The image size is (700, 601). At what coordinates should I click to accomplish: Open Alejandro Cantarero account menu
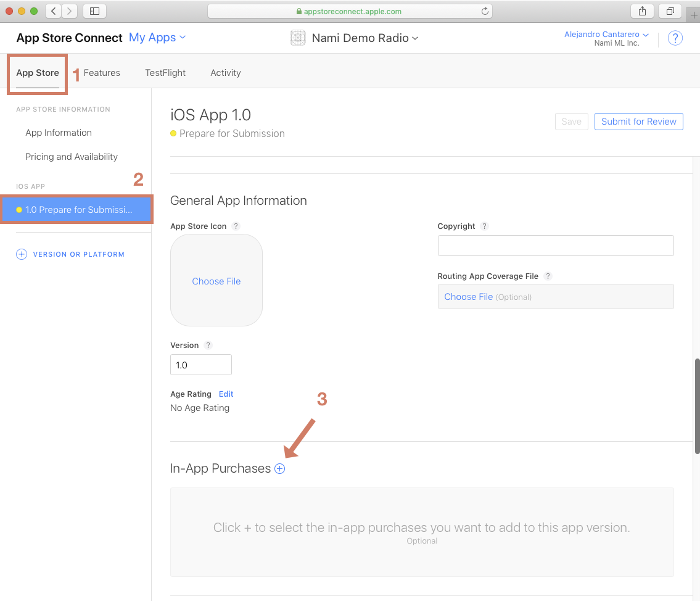(x=606, y=35)
